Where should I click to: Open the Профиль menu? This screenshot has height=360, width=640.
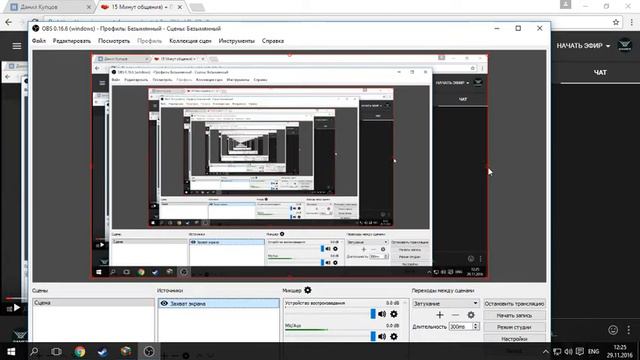[x=149, y=41]
